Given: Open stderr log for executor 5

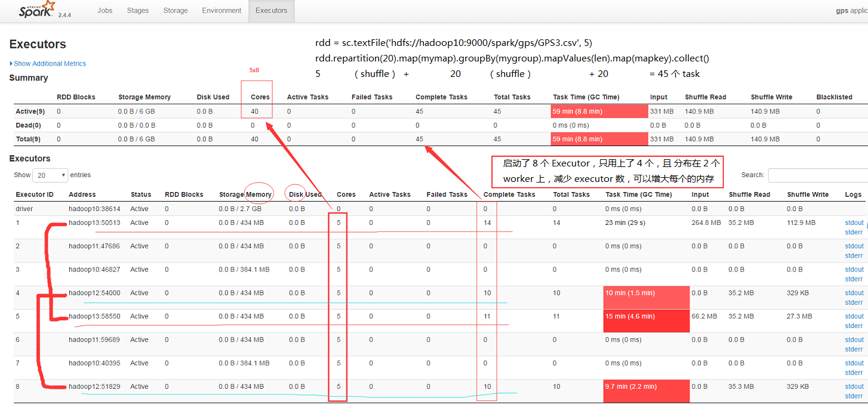Looking at the screenshot, I should pos(854,326).
